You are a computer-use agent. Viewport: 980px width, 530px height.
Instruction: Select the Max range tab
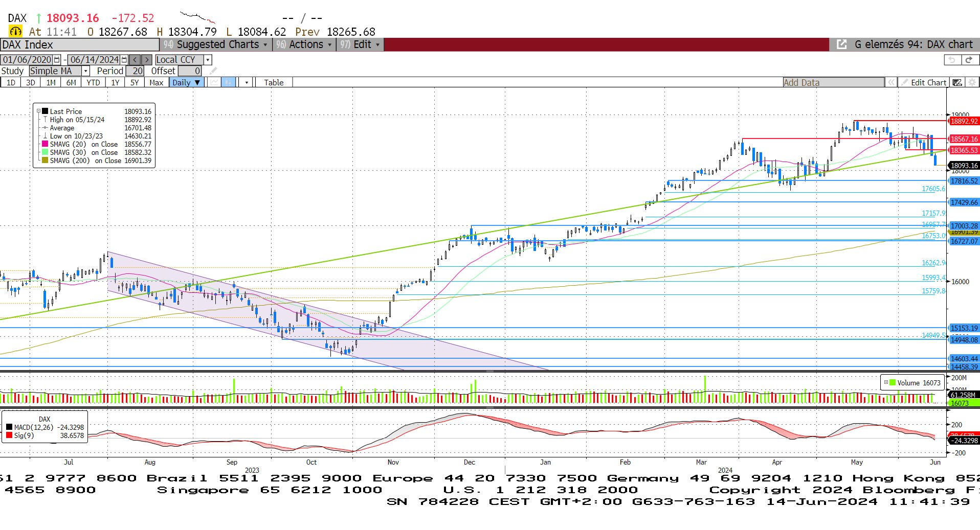click(x=157, y=82)
